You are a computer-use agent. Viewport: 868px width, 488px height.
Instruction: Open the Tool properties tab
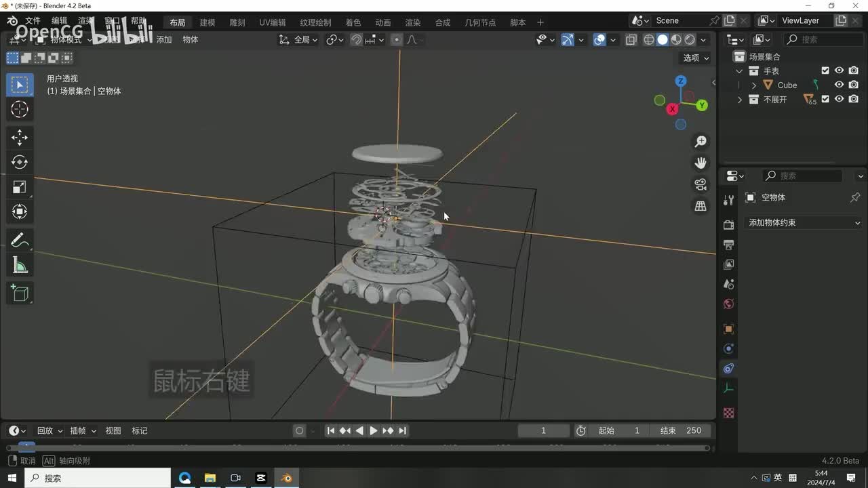tap(729, 200)
